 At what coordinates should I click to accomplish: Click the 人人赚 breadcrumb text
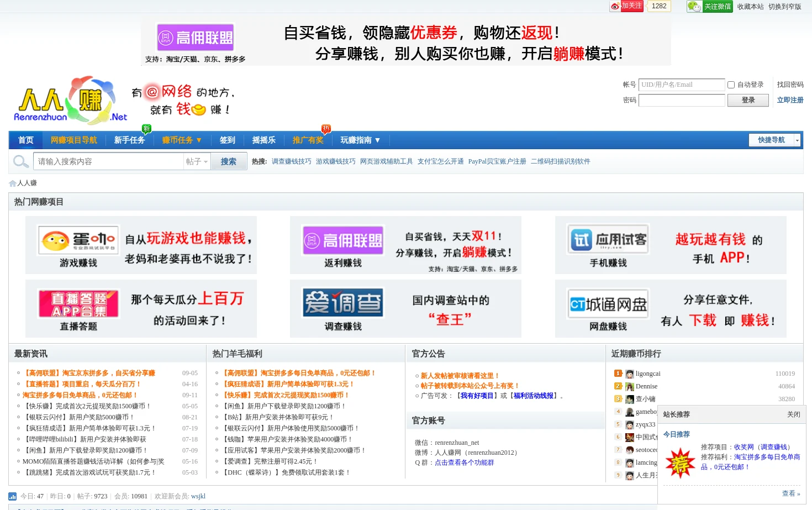pos(27,183)
